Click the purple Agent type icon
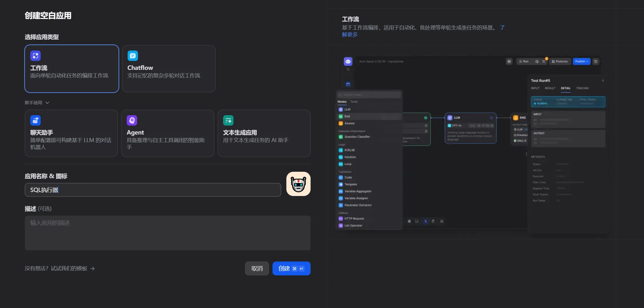Image resolution: width=644 pixels, height=308 pixels. click(x=132, y=120)
